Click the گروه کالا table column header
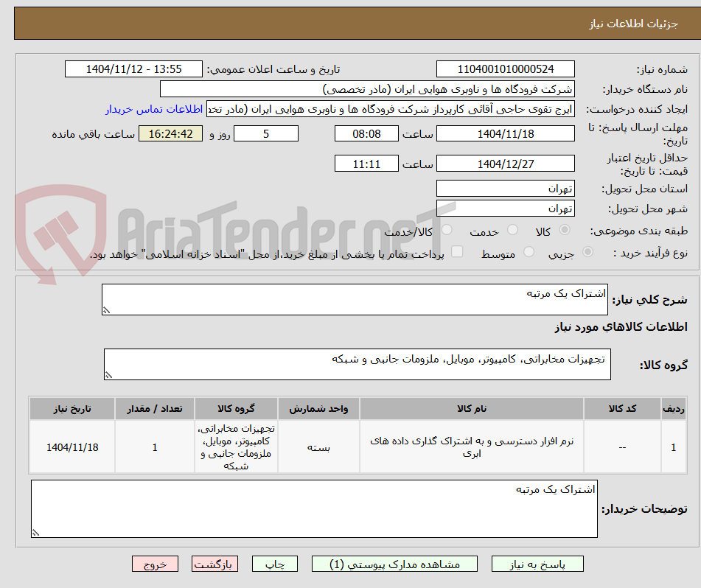The image size is (701, 588). pos(236,408)
